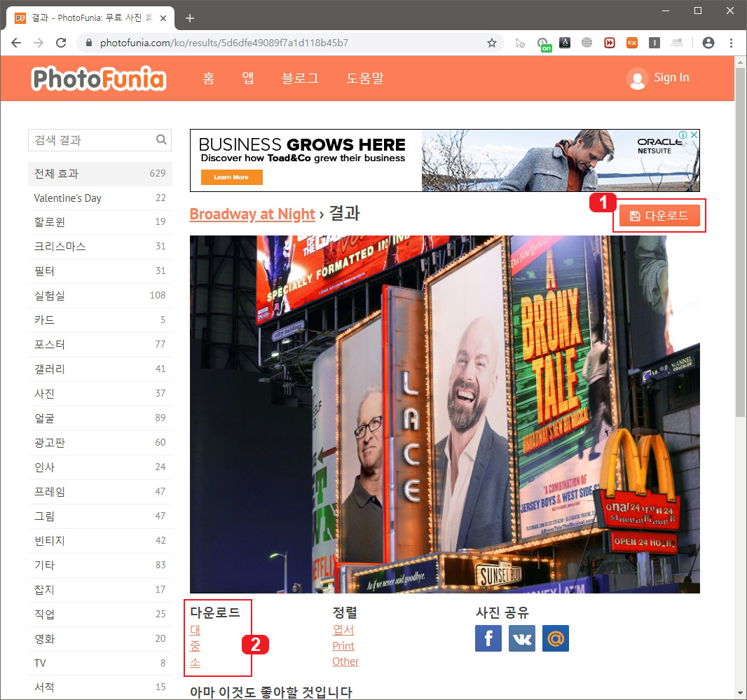Click the orange EX extension icon
Viewport: 747px width, 700px height.
[632, 43]
